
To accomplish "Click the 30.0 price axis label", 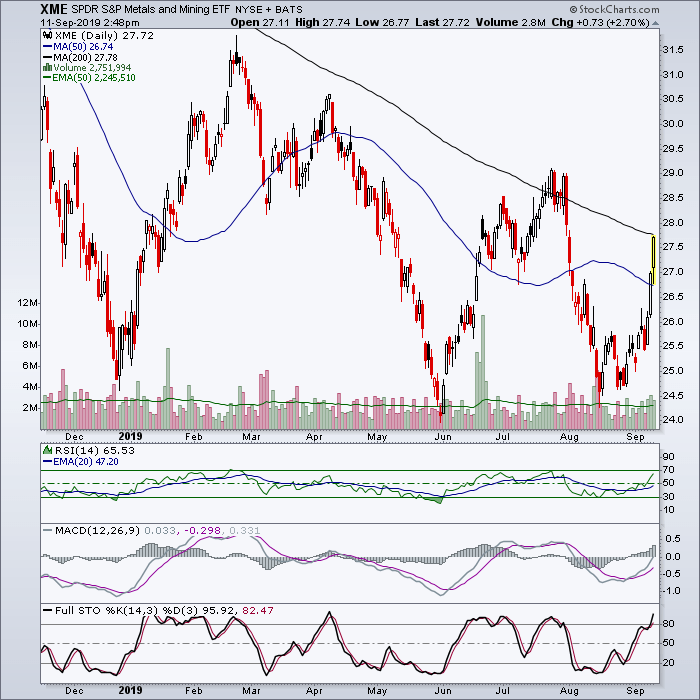I will [673, 124].
